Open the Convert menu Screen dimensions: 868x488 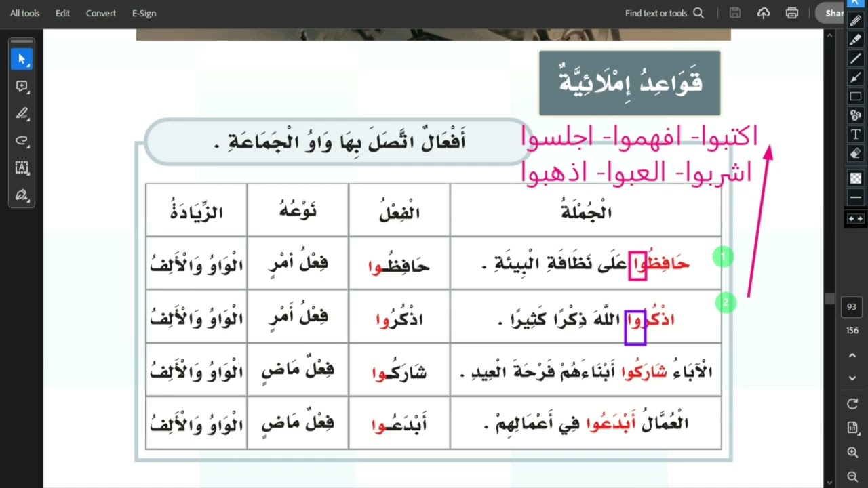pyautogui.click(x=100, y=13)
